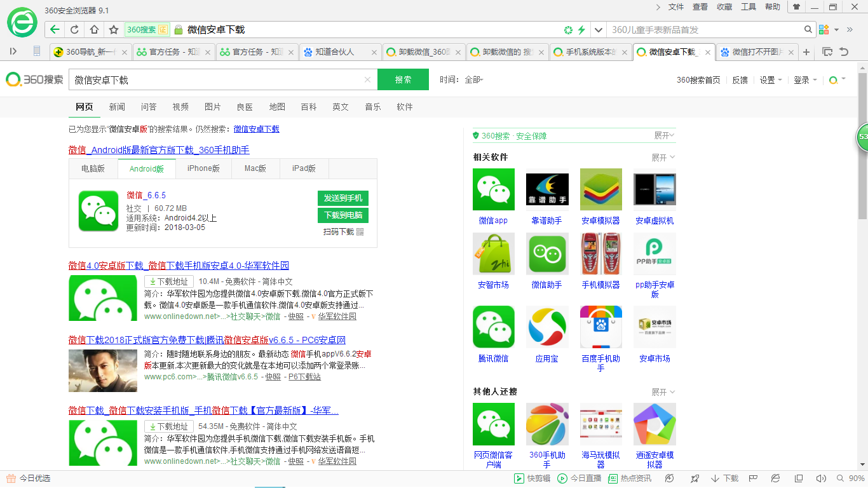The height and width of the screenshot is (488, 868).
Task: Click the green lightning speed-mode icon
Action: tap(581, 30)
